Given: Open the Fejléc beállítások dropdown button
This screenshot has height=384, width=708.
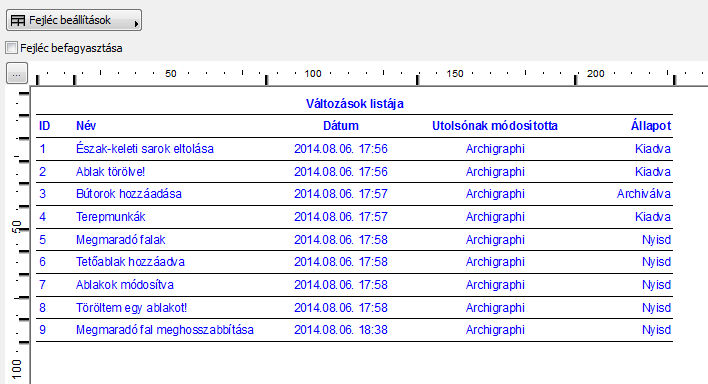Looking at the screenshot, I should pyautogui.click(x=74, y=20).
